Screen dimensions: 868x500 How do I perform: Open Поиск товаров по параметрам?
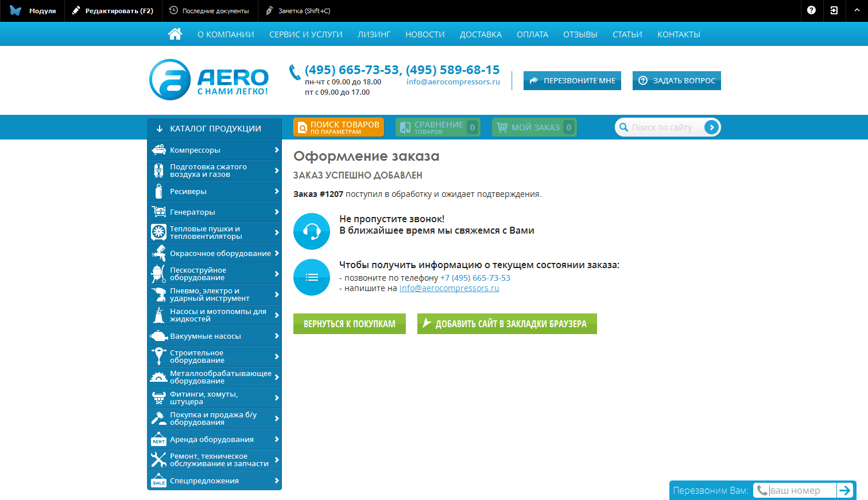(x=339, y=127)
